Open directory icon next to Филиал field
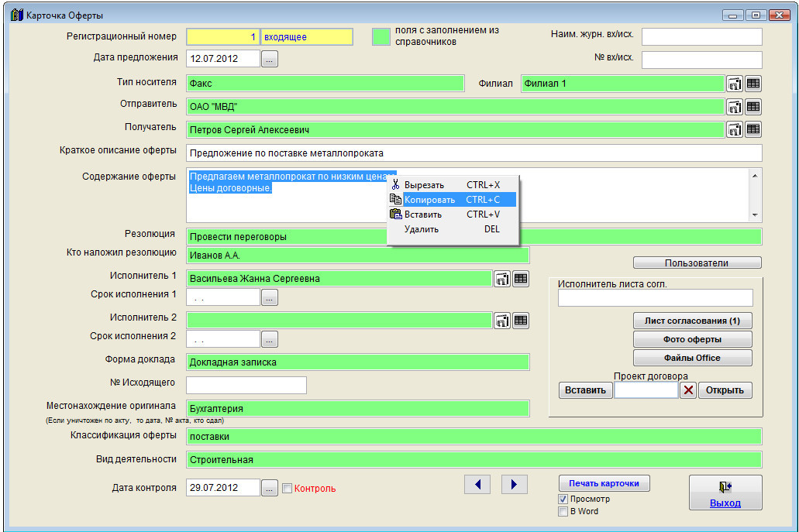Screen dimensions: 799x532 pos(734,84)
